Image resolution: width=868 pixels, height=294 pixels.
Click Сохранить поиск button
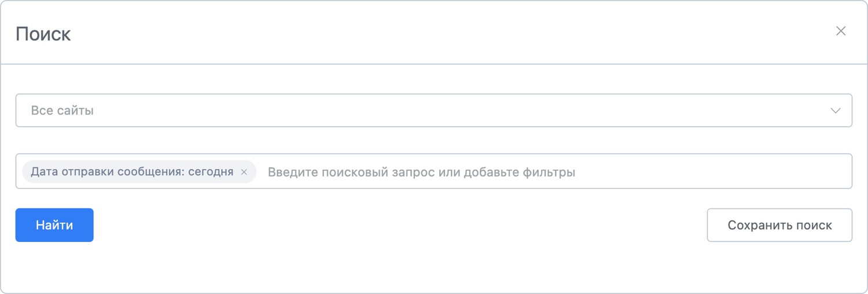click(x=779, y=225)
